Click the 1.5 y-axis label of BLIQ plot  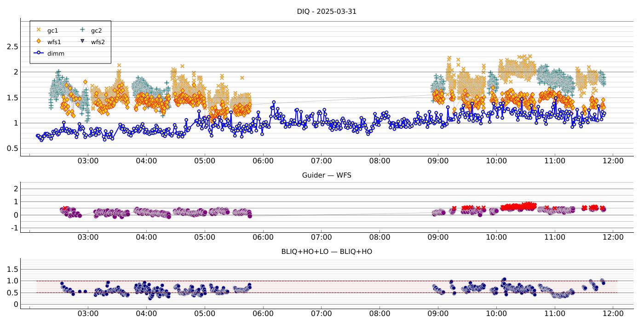point(12,269)
